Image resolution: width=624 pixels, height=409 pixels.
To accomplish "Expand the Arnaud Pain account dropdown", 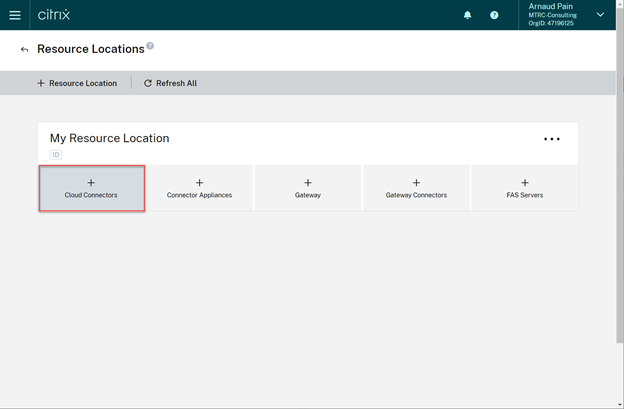I will pyautogui.click(x=600, y=15).
